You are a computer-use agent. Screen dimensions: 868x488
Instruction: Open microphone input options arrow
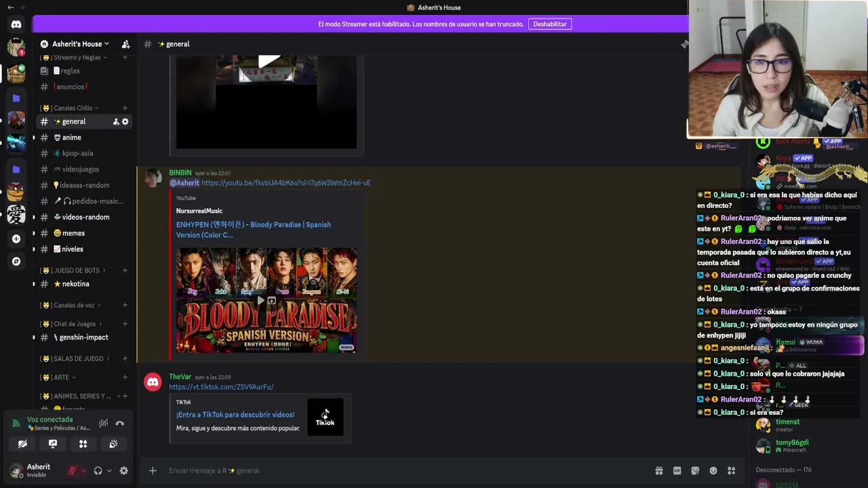(x=83, y=471)
